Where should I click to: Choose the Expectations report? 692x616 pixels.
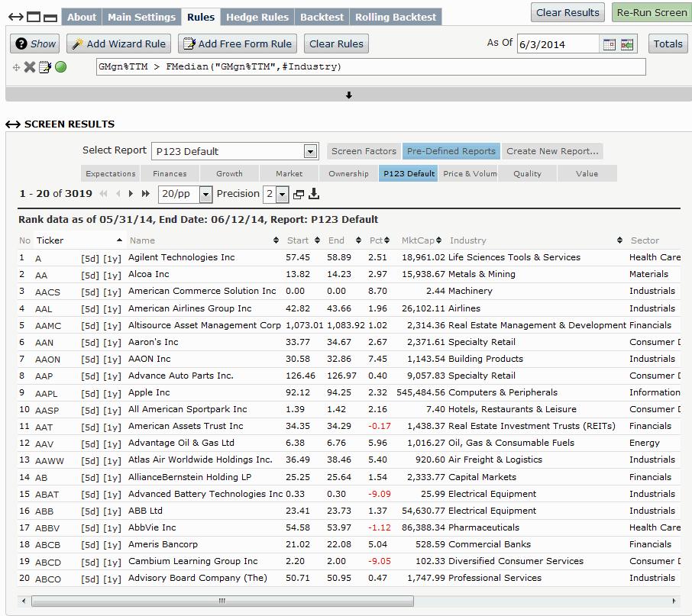coord(110,174)
